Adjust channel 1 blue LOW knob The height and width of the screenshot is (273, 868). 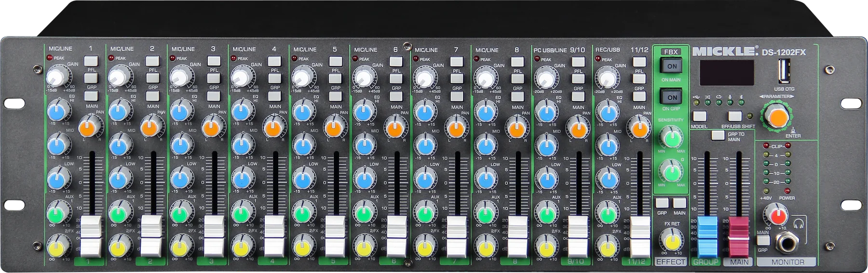tap(57, 179)
